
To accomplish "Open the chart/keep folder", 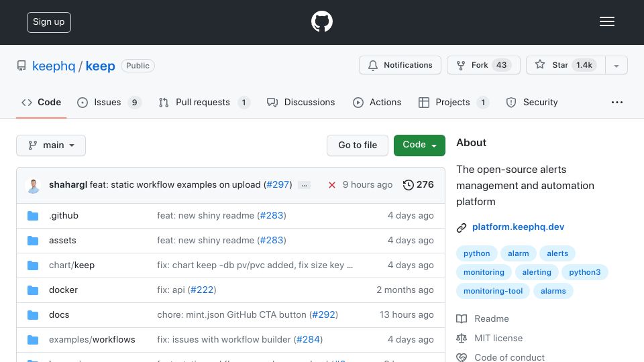I will 72,265.
